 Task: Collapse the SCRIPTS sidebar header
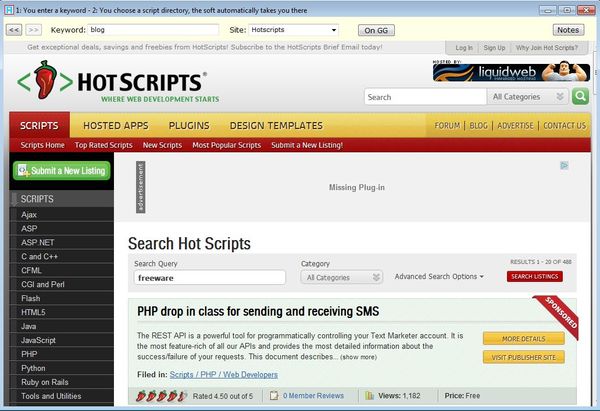coord(62,199)
